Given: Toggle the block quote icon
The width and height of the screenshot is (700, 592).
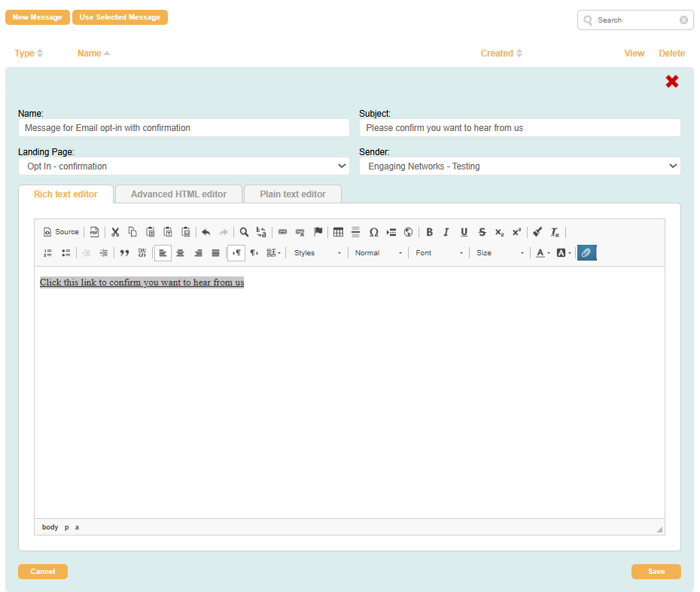Looking at the screenshot, I should coord(124,253).
